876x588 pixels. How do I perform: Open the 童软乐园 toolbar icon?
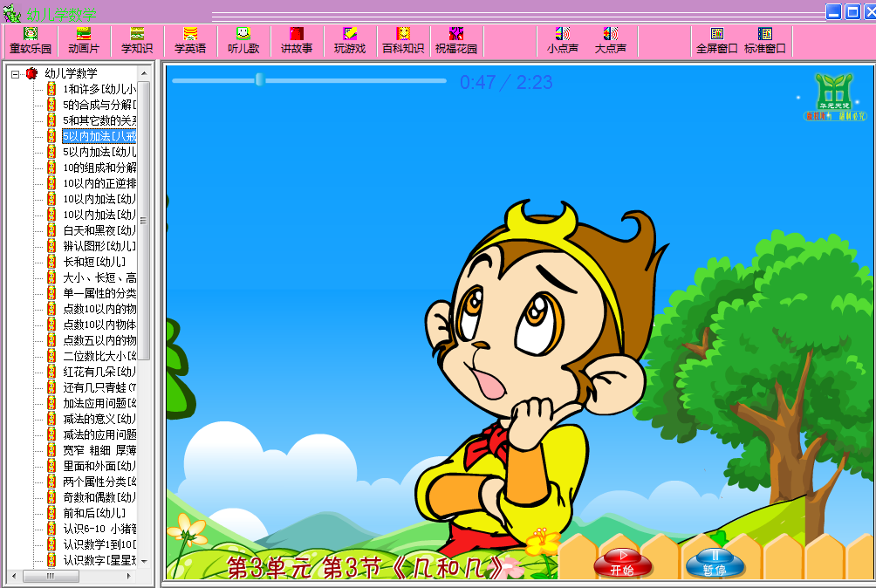(31, 41)
